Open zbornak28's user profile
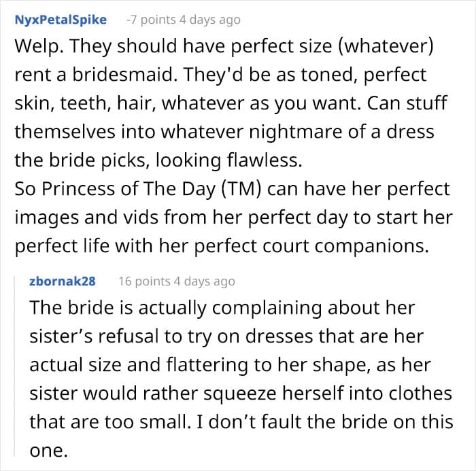 point(63,281)
